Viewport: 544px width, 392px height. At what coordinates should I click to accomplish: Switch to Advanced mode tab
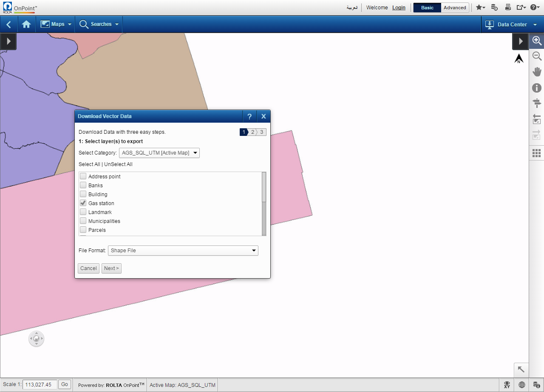point(455,8)
